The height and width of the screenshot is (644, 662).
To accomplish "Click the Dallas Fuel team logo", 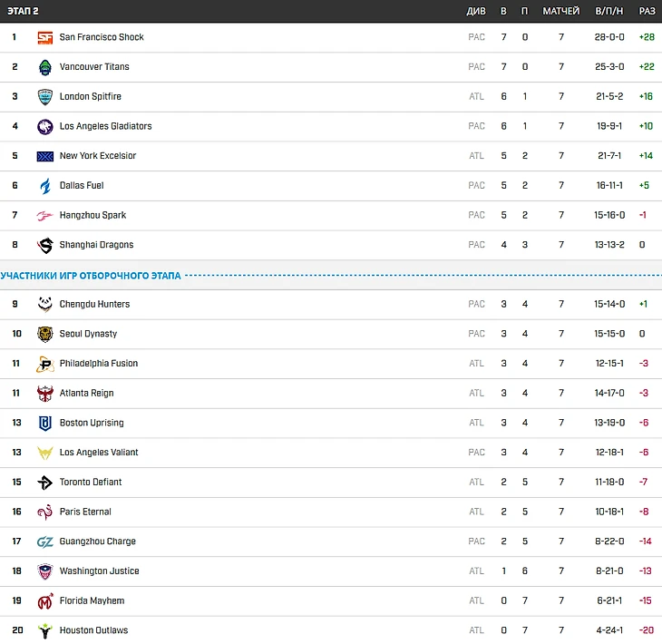I will click(x=45, y=186).
